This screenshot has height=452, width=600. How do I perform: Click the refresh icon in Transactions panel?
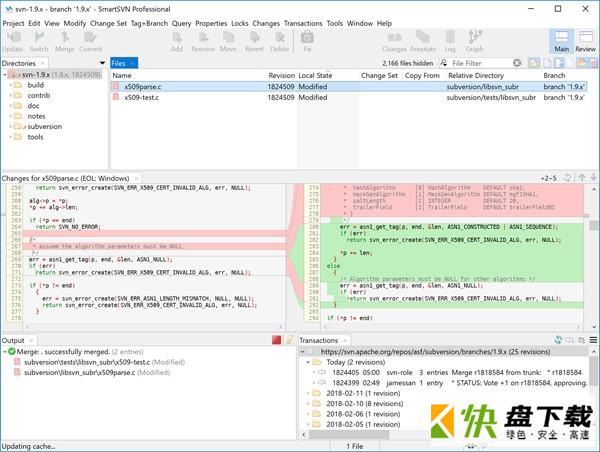pyautogui.click(x=558, y=340)
